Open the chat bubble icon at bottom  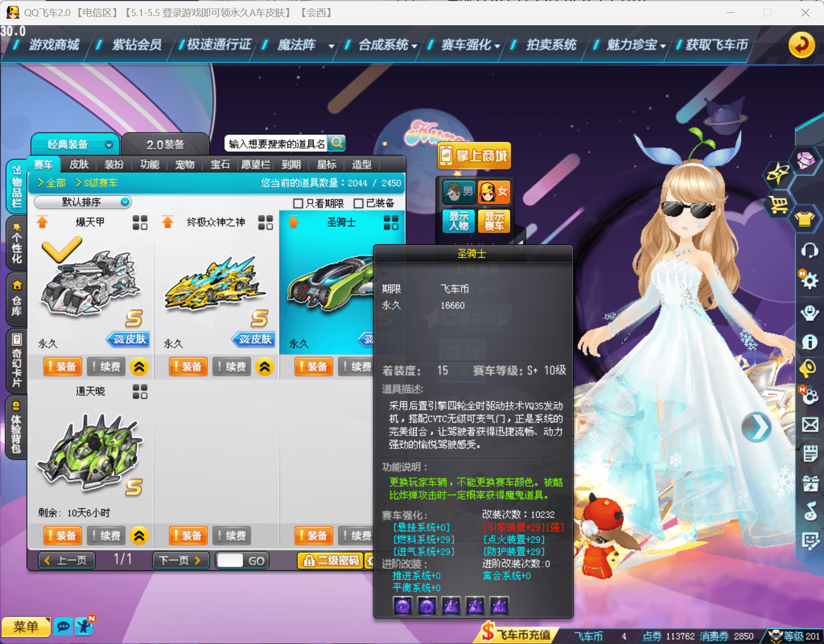(x=63, y=626)
